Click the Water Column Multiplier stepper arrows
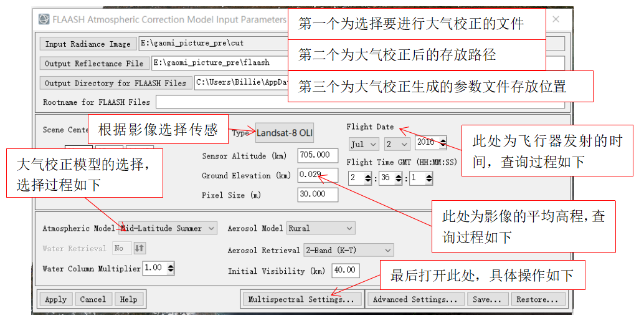 point(171,268)
